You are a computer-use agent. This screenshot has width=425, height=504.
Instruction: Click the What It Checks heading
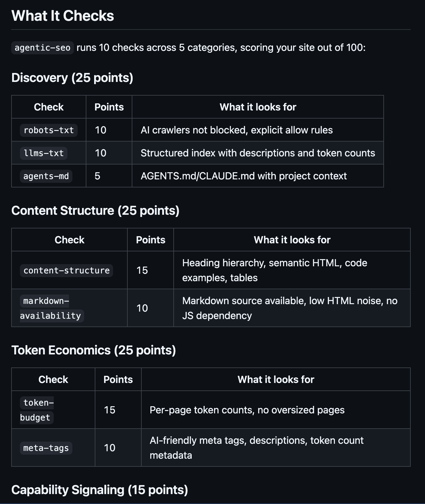[x=63, y=16]
